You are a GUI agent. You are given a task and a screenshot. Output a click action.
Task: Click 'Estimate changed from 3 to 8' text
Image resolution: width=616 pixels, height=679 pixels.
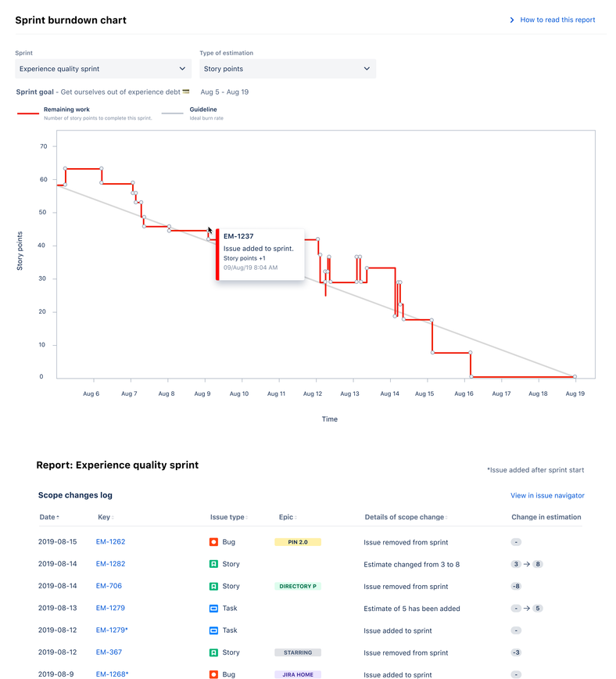(x=412, y=564)
